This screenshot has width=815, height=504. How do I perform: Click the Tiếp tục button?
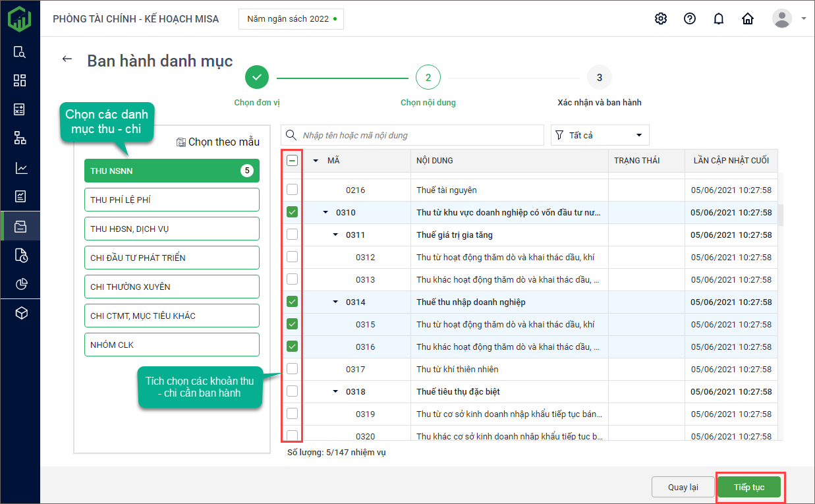pos(749,487)
